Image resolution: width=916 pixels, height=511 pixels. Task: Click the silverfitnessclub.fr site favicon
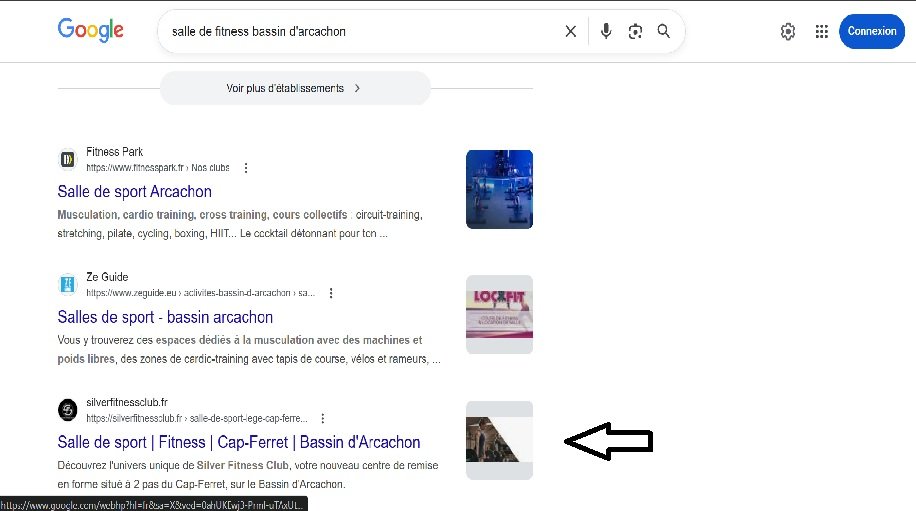tap(68, 410)
